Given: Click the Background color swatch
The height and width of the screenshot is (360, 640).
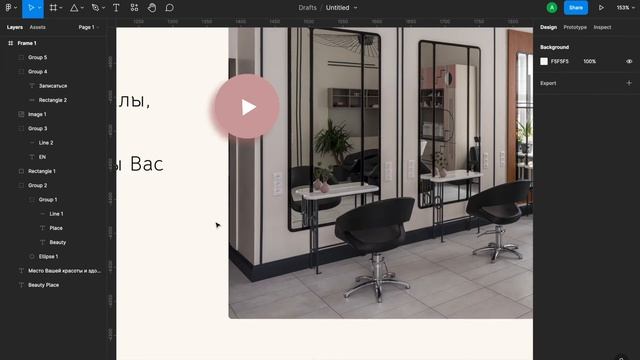Looking at the screenshot, I should click(544, 61).
